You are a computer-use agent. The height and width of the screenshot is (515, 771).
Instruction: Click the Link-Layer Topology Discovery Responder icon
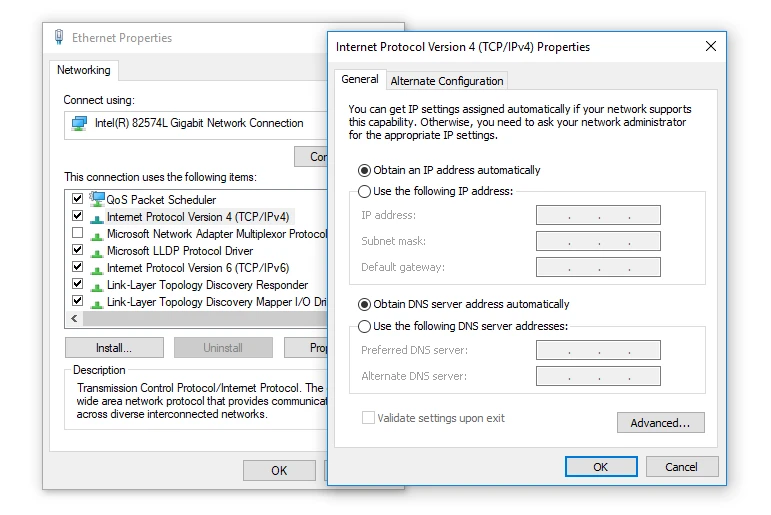point(96,285)
